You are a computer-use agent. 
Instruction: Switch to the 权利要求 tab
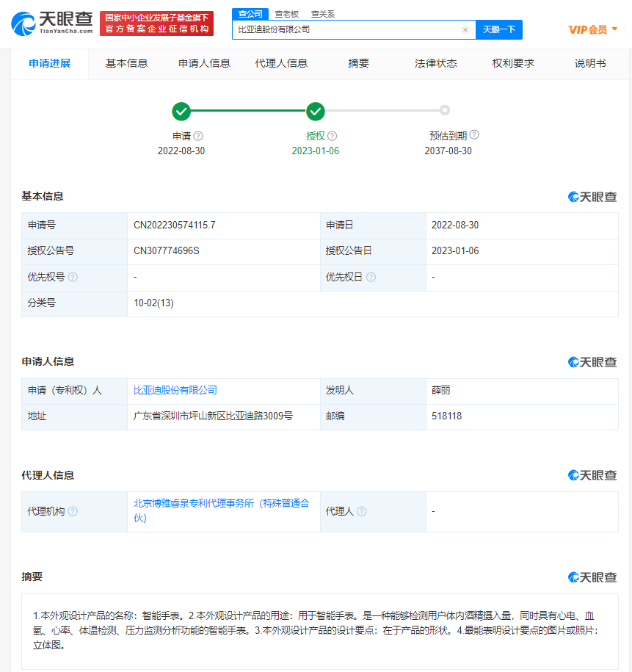(513, 64)
